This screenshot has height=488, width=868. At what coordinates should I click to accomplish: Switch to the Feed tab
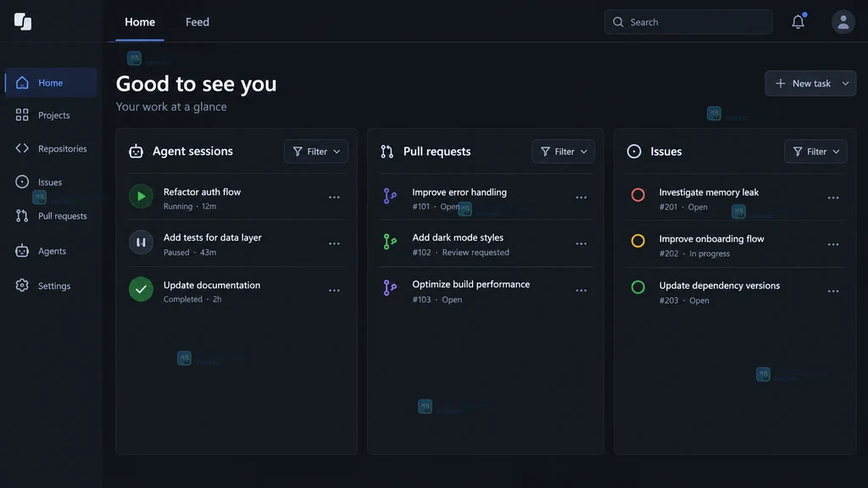(x=197, y=22)
